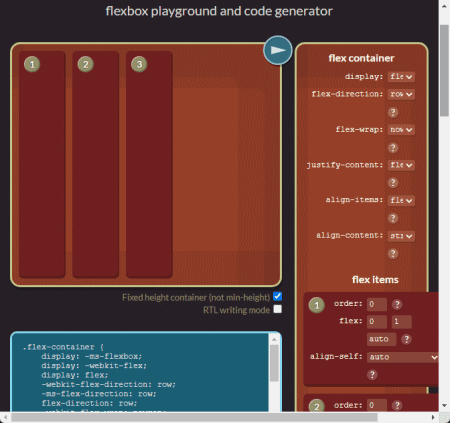Click the page scroll down arrow
The image size is (450, 423).
coord(444,405)
